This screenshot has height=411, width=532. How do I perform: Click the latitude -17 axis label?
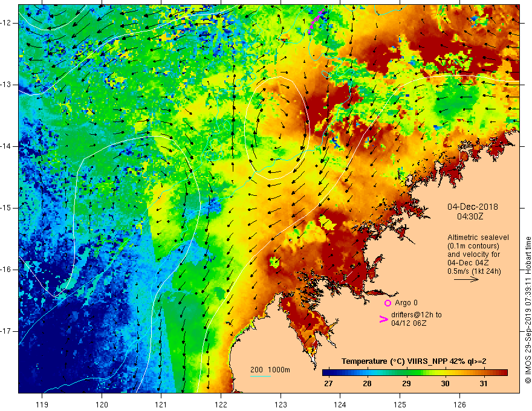pyautogui.click(x=7, y=331)
